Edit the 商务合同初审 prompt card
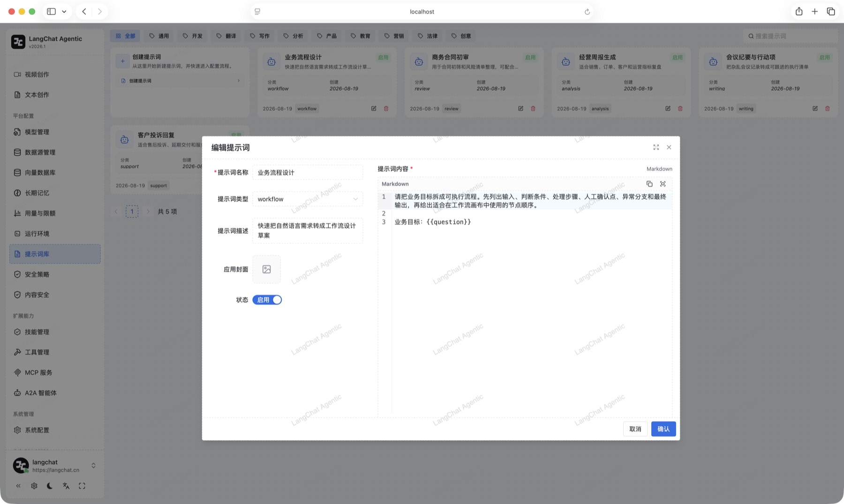This screenshot has height=504, width=844. tap(520, 108)
